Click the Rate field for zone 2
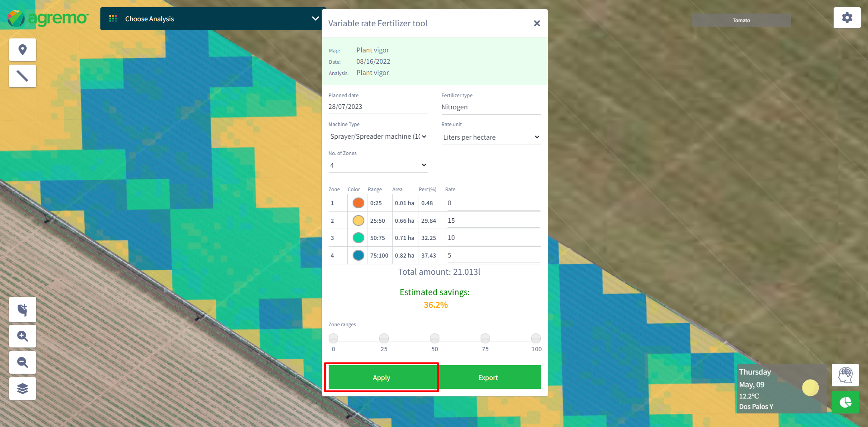Screen dimensions: 868x427 click(x=493, y=221)
